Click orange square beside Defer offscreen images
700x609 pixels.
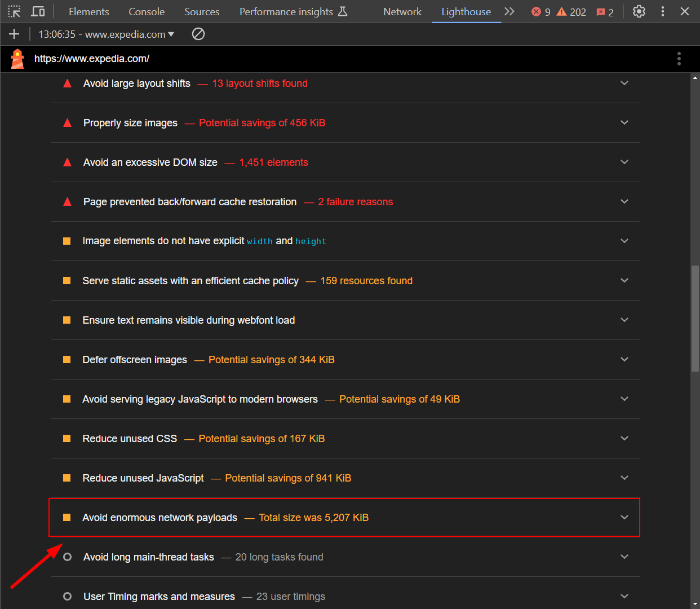pyautogui.click(x=67, y=360)
